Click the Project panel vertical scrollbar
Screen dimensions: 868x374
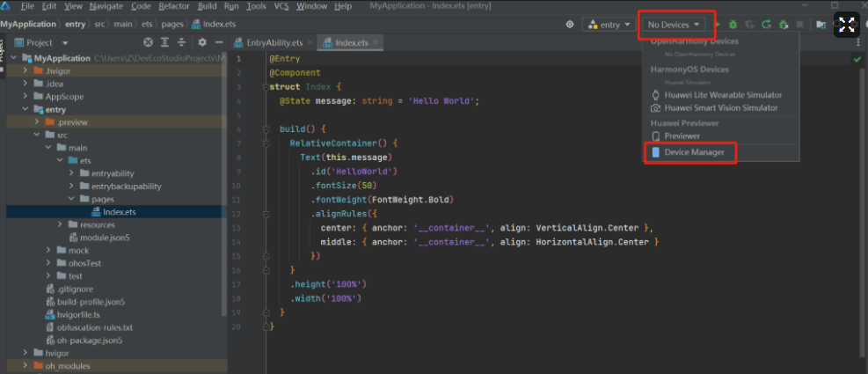224,183
